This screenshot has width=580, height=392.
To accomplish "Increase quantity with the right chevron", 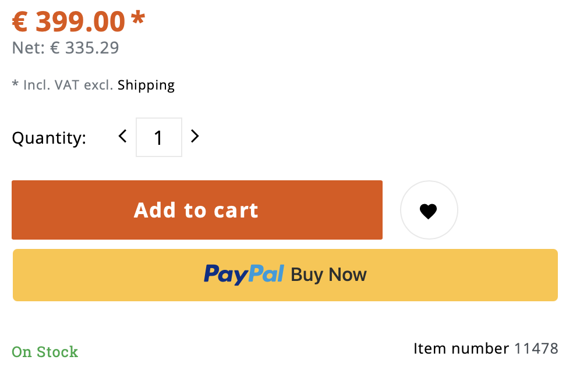I will pyautogui.click(x=195, y=137).
